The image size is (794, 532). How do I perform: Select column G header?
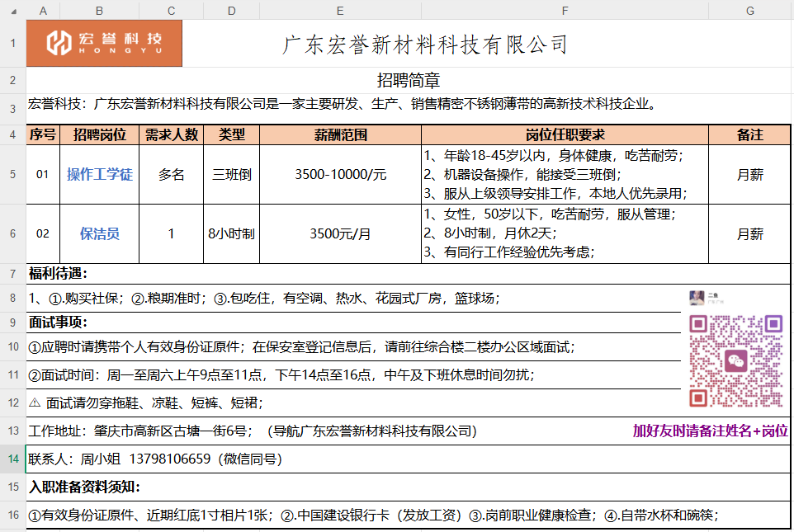point(750,11)
